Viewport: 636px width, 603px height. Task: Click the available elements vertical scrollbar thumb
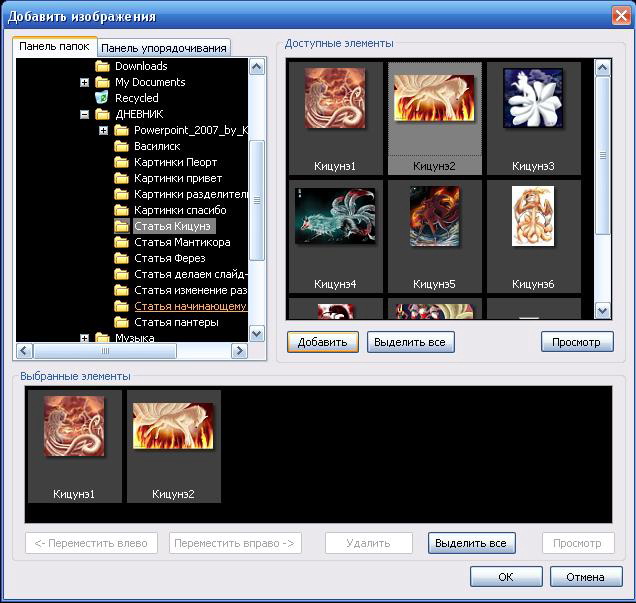pyautogui.click(x=603, y=155)
